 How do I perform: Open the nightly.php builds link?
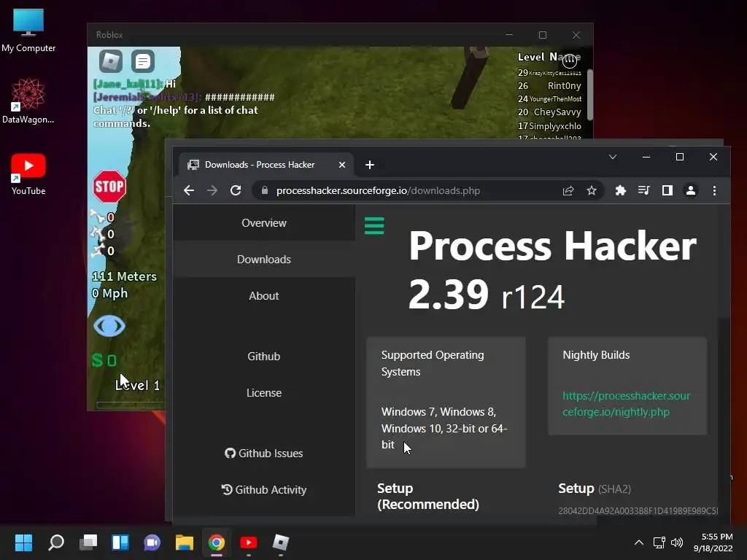626,404
